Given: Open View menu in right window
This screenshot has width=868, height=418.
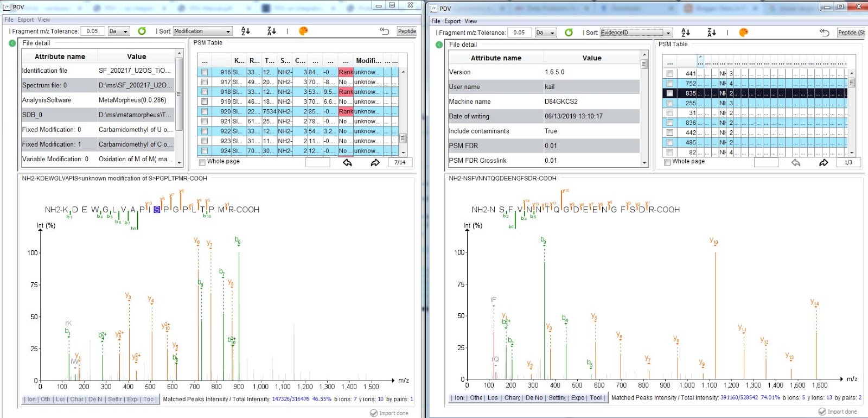Looking at the screenshot, I should [470, 21].
